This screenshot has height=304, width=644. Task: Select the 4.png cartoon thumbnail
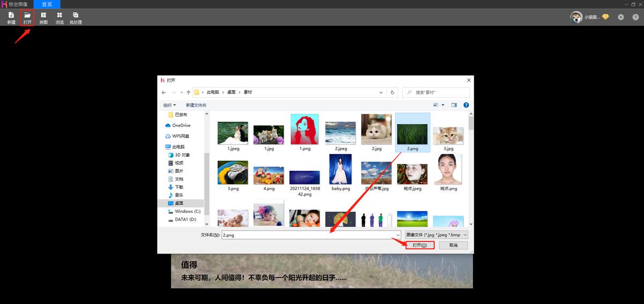269,176
